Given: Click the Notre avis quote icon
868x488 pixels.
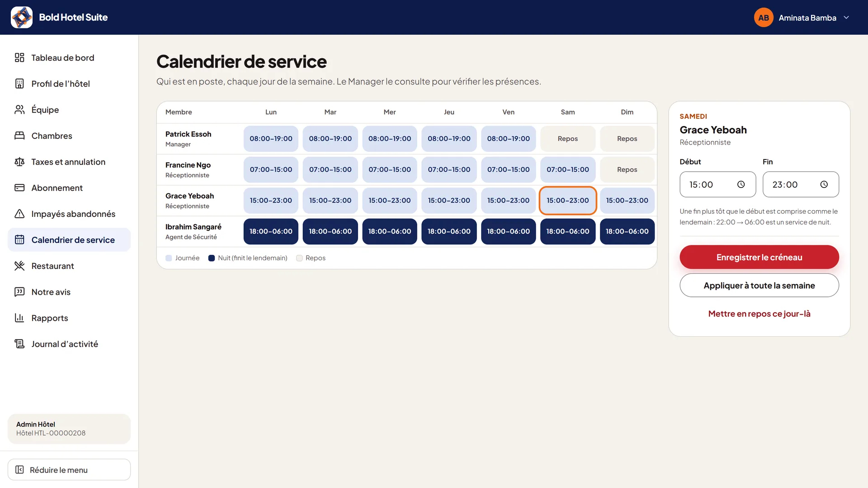Looking at the screenshot, I should (x=19, y=292).
